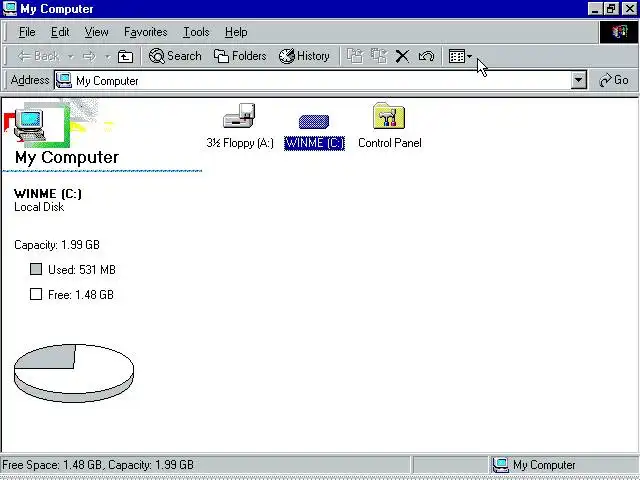
Task: Click the 'Local Disk' text
Action: 39,207
